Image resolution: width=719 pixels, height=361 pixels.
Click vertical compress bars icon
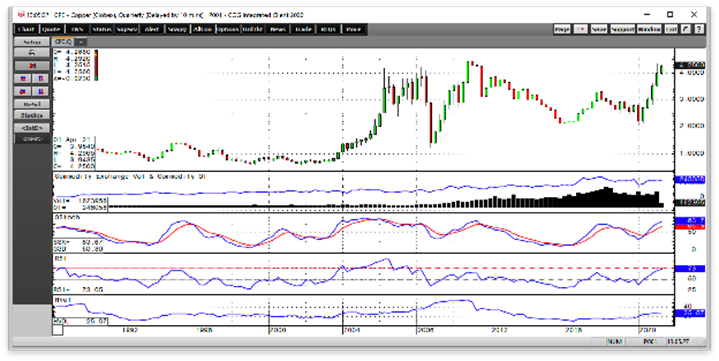tap(41, 78)
